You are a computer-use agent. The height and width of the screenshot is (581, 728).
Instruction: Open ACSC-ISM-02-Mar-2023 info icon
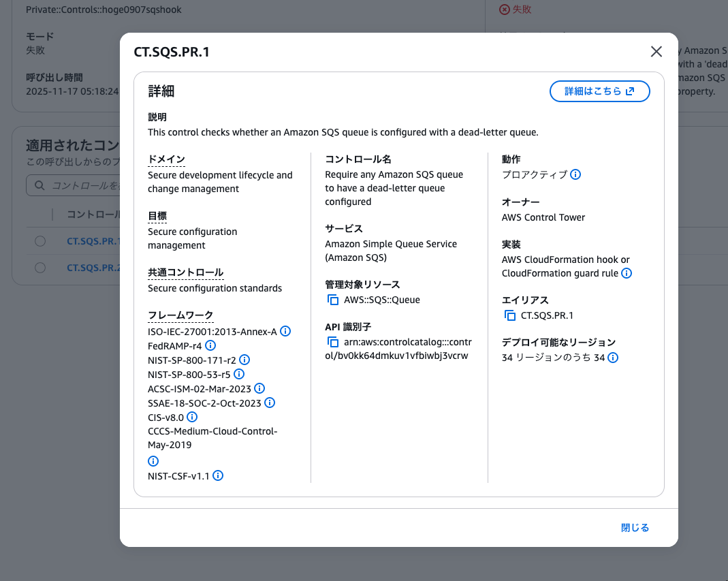click(x=260, y=388)
